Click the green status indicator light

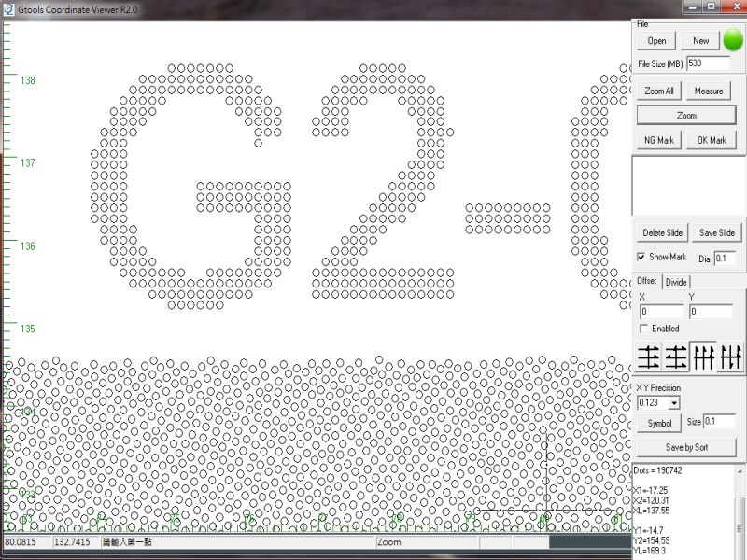(x=733, y=40)
